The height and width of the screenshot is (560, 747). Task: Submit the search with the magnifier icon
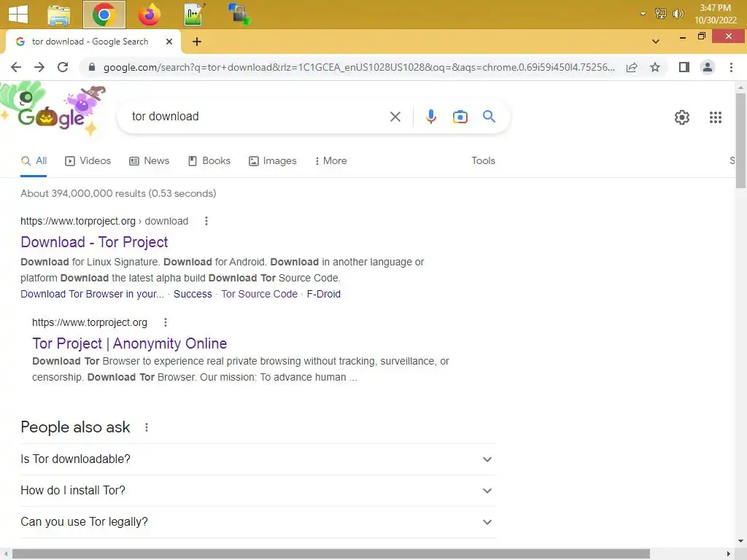tap(489, 117)
